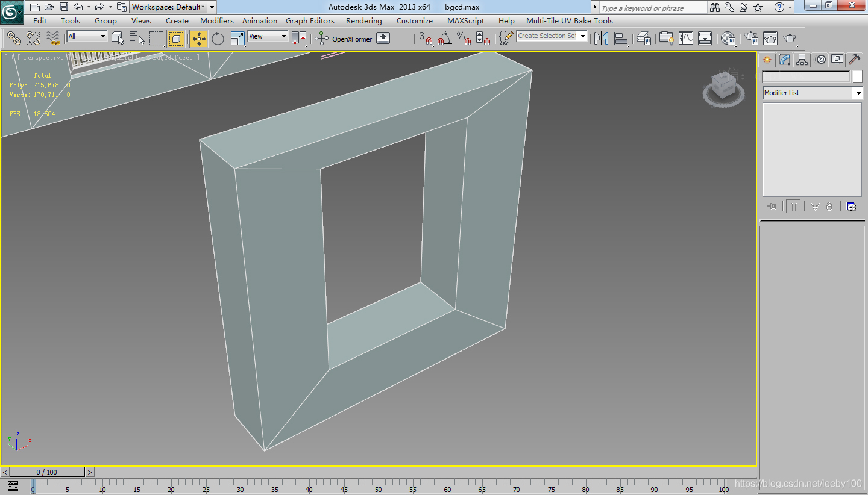Open the Workspace: Default dropdown
The image size is (868, 495).
tap(168, 7)
